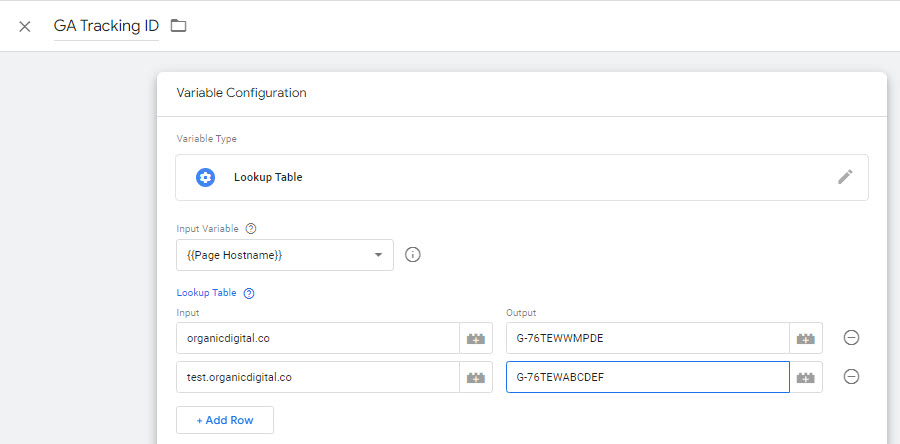The height and width of the screenshot is (444, 900).
Task: Expand the {{Page Hostname}} dropdown
Action: pos(378,255)
